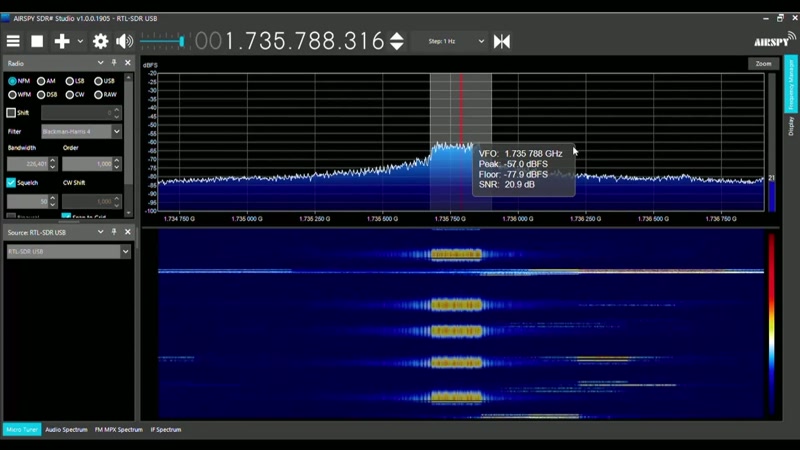
Task: Click the Squelch threshold value field
Action: click(x=28, y=202)
